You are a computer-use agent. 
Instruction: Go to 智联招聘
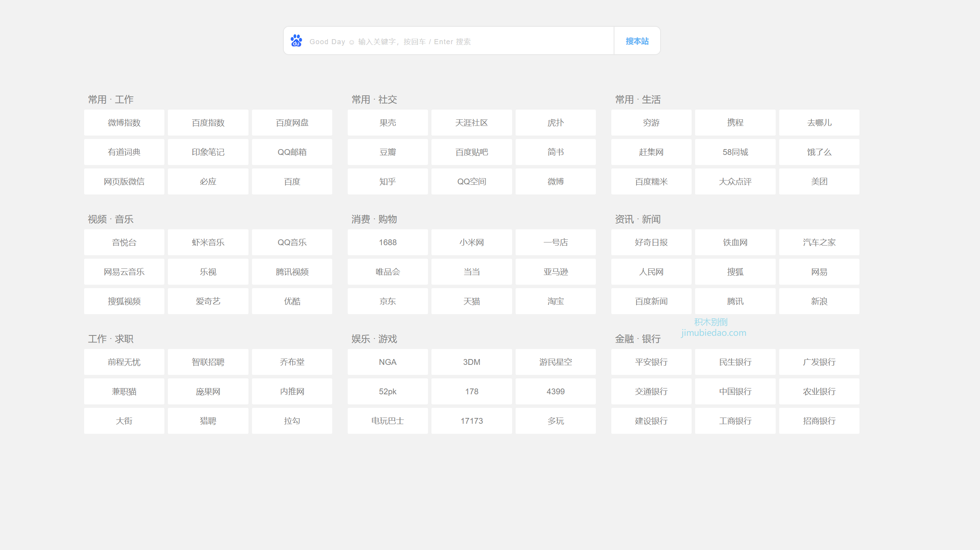(208, 362)
